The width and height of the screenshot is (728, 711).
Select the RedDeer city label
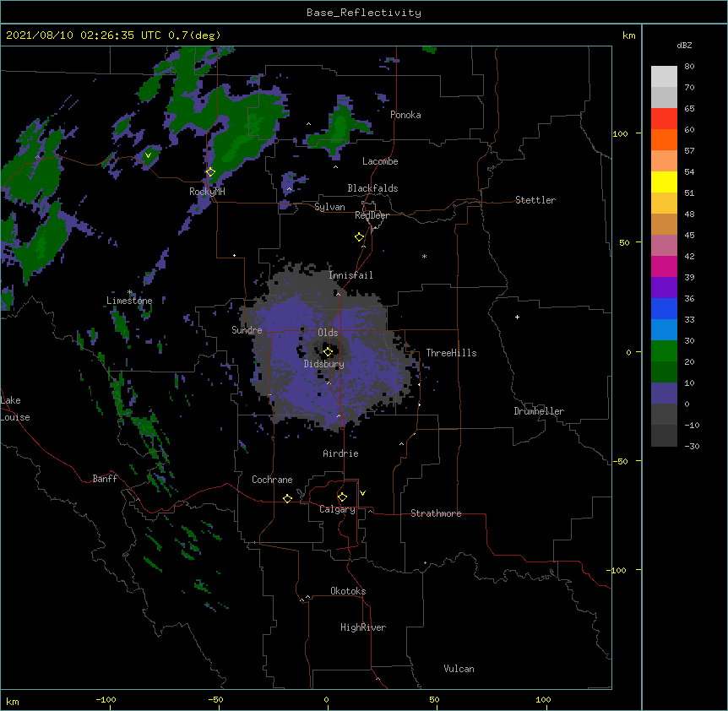point(372,215)
